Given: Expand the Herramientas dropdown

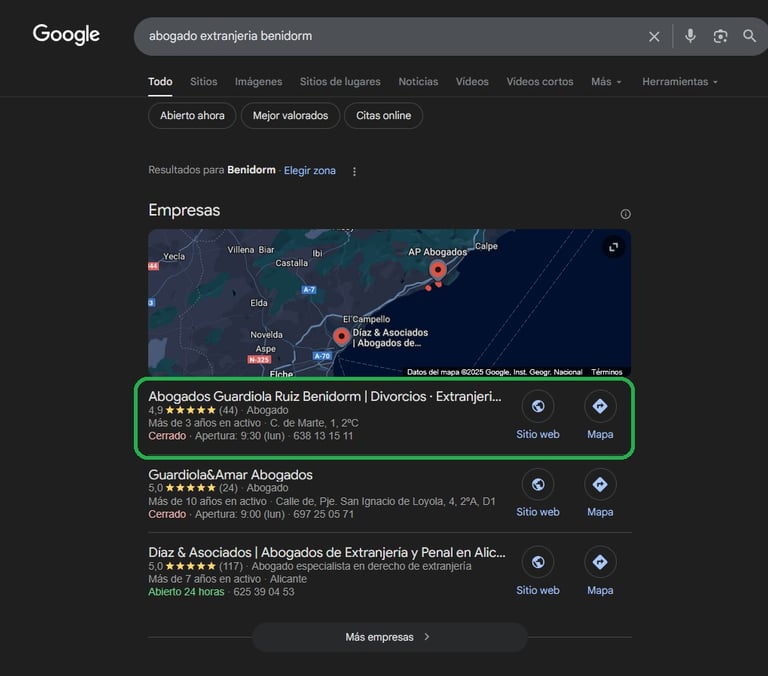Looking at the screenshot, I should tap(680, 82).
